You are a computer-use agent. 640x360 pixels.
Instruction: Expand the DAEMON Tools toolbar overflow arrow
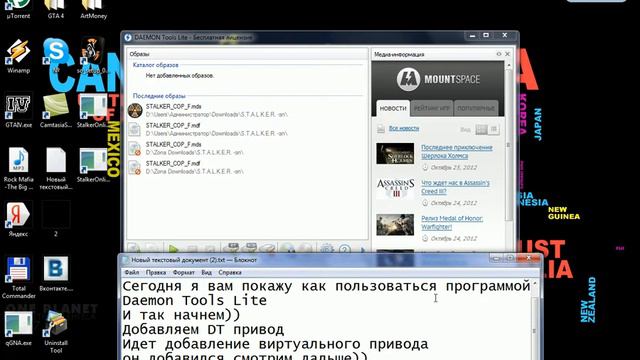coord(362,249)
